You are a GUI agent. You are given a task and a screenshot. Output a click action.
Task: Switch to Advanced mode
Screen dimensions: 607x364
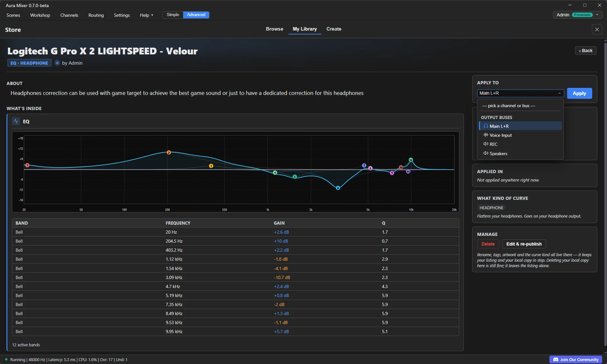click(196, 15)
